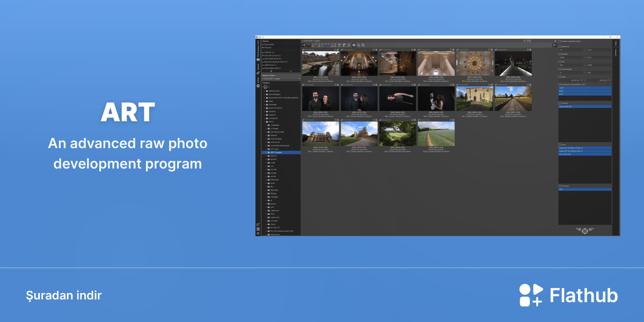The height and width of the screenshot is (322, 644).
Task: Expand the BOOKS folder arrow
Action: (x=266, y=159)
